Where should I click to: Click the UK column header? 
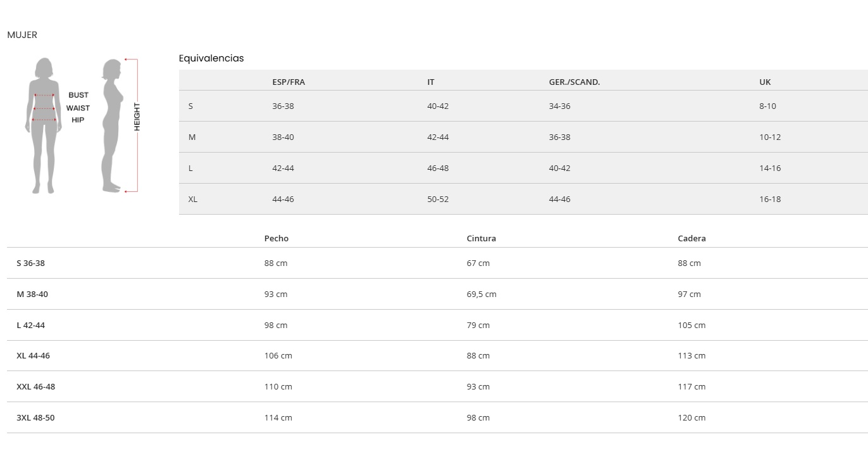click(765, 82)
